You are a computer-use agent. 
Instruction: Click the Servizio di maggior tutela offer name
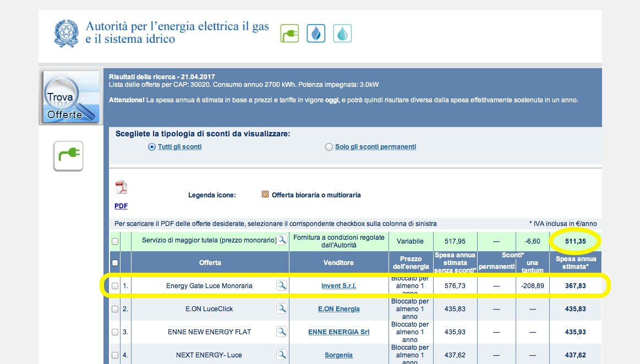209,240
